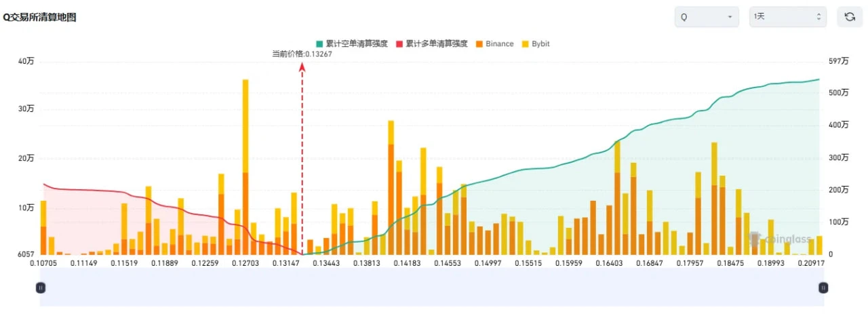The width and height of the screenshot is (868, 314).
Task: Click the x-axis label 0.16403
Action: coord(608,262)
